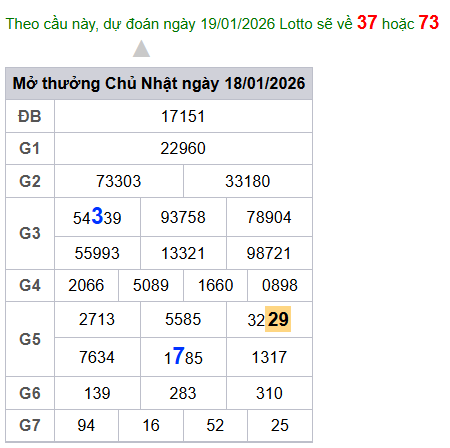Select G7 number 52
This screenshot has width=450, height=448.
[x=215, y=425]
